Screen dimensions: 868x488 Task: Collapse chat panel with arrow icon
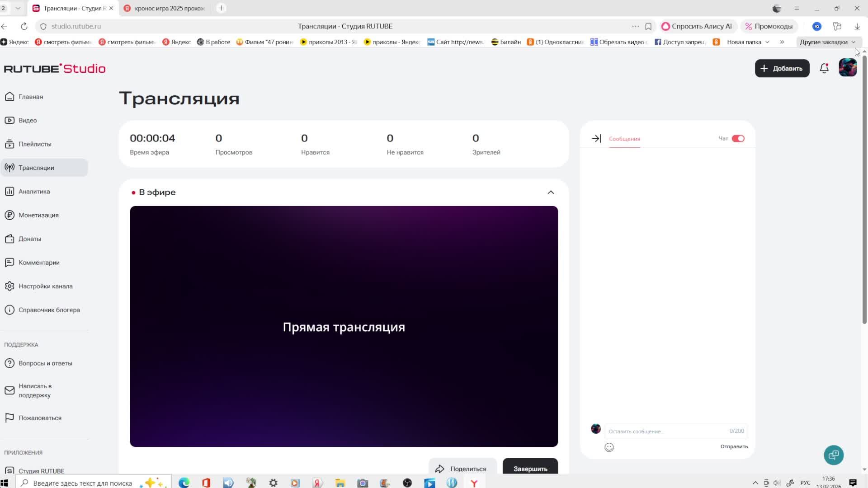click(596, 139)
